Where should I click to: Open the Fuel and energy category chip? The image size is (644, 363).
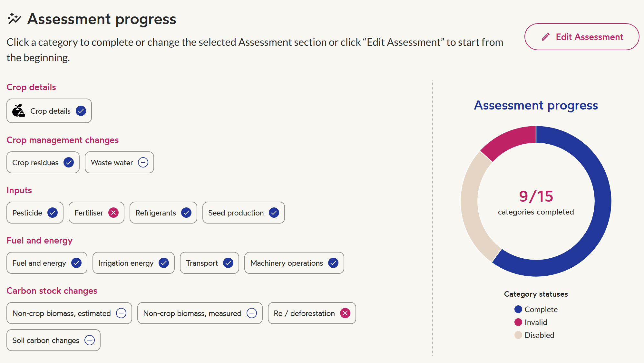(x=47, y=263)
